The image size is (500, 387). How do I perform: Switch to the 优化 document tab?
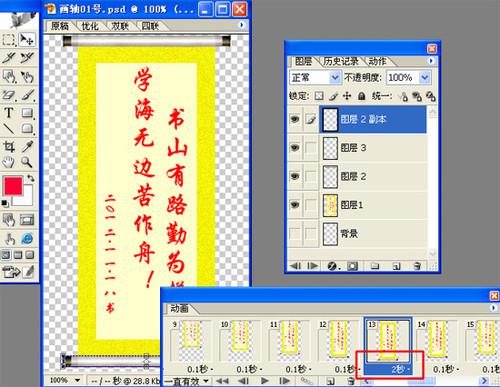click(x=90, y=26)
